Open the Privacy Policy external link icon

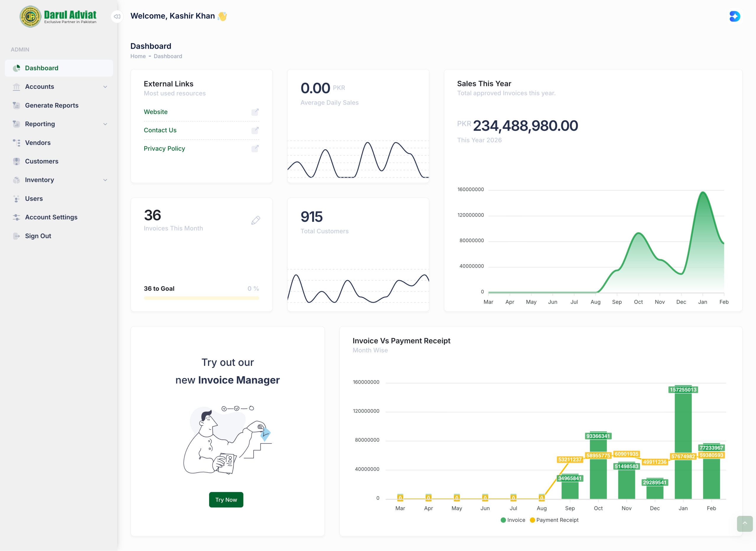pyautogui.click(x=255, y=148)
